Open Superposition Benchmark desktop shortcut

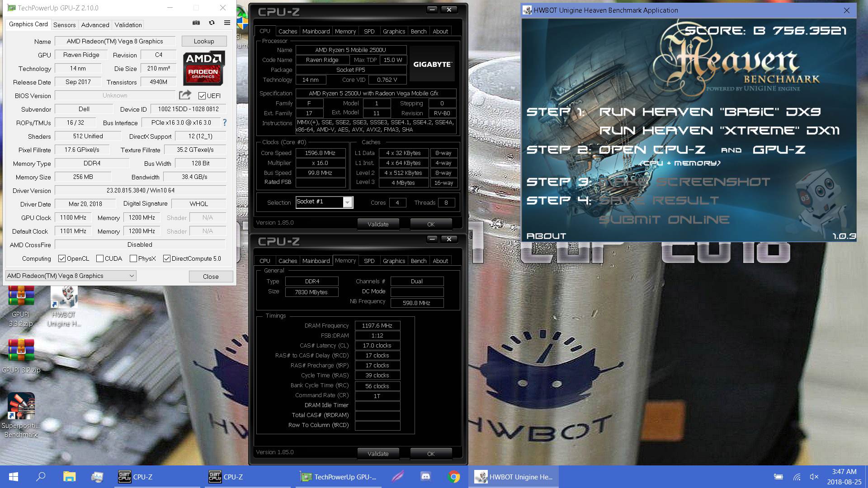coord(21,415)
